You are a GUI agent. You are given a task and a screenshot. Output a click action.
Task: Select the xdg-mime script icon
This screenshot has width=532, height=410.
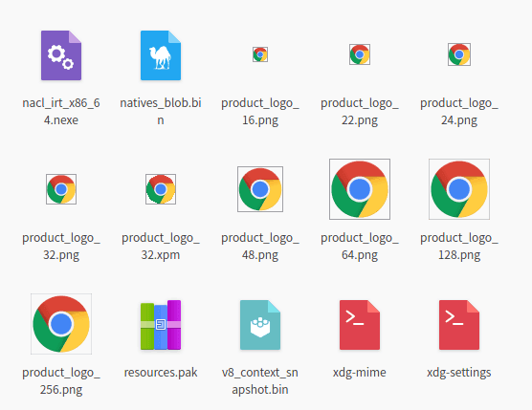pyautogui.click(x=360, y=325)
